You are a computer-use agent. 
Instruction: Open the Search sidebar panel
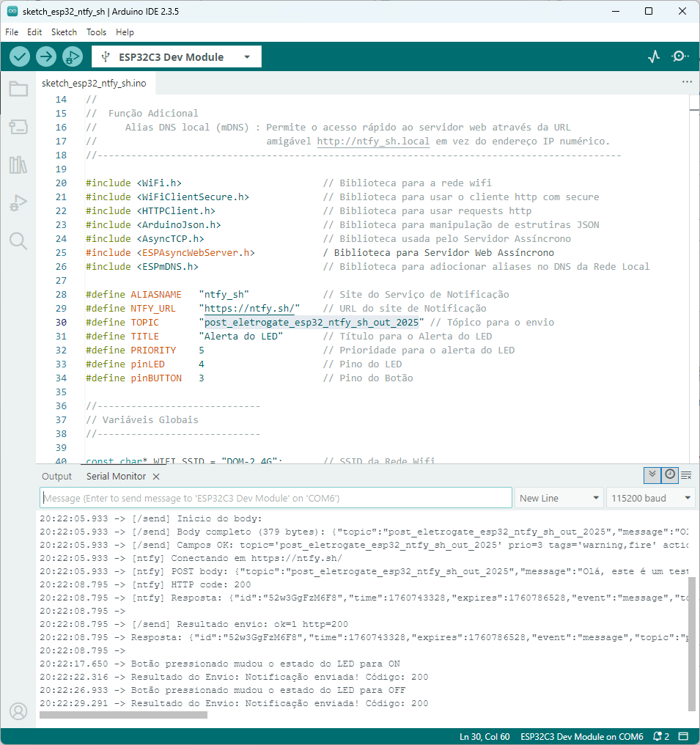(x=18, y=241)
